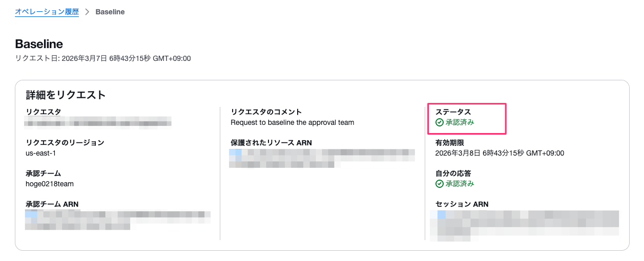Click the breadcrumb chevron separator

click(x=87, y=11)
